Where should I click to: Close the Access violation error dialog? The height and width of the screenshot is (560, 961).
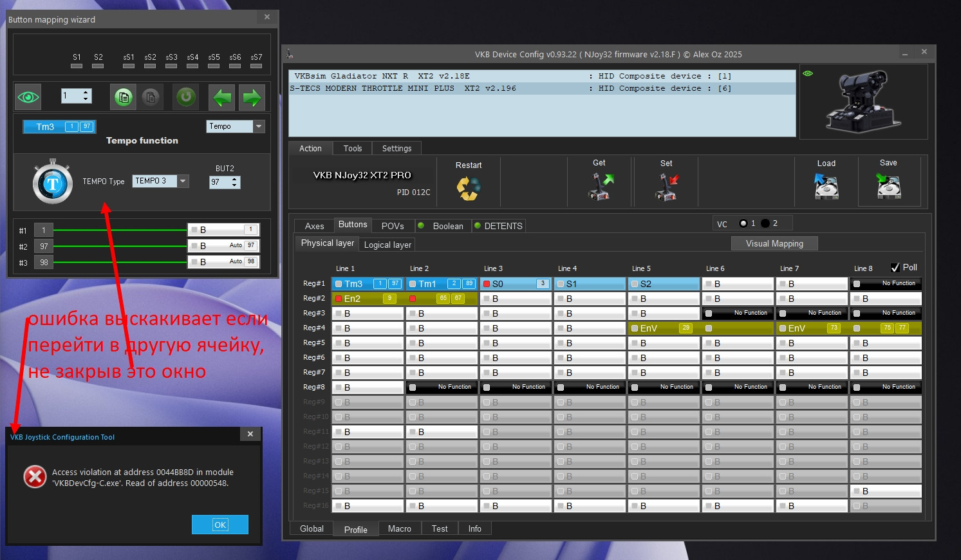click(250, 434)
